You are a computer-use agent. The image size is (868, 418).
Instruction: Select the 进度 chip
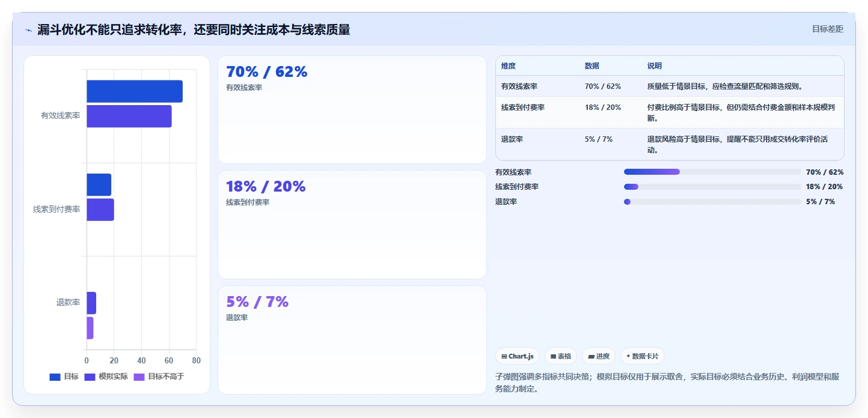599,356
